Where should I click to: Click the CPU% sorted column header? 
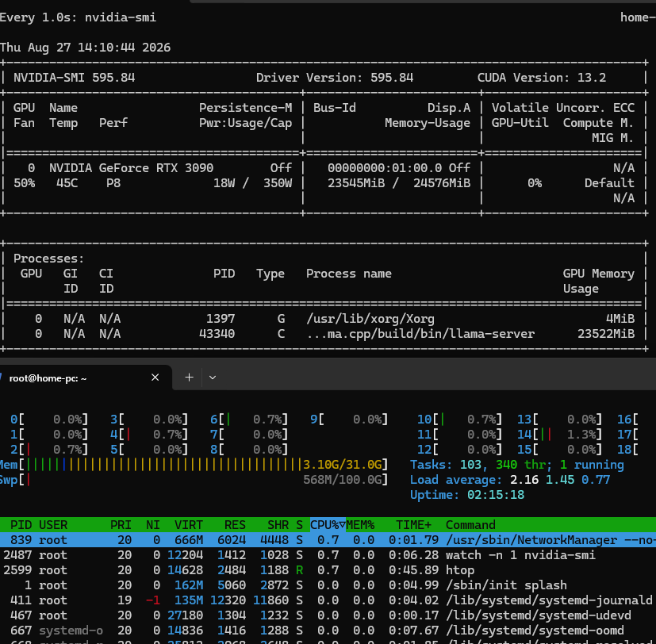pyautogui.click(x=328, y=524)
